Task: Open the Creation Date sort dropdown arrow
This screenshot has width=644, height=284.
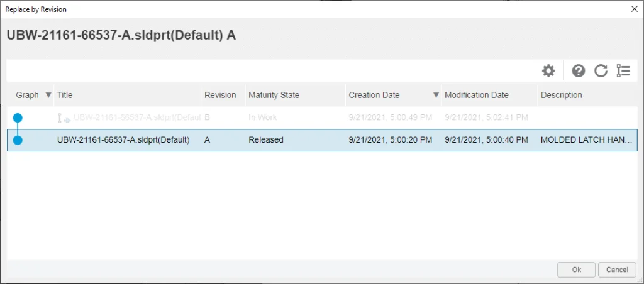Action: 436,96
